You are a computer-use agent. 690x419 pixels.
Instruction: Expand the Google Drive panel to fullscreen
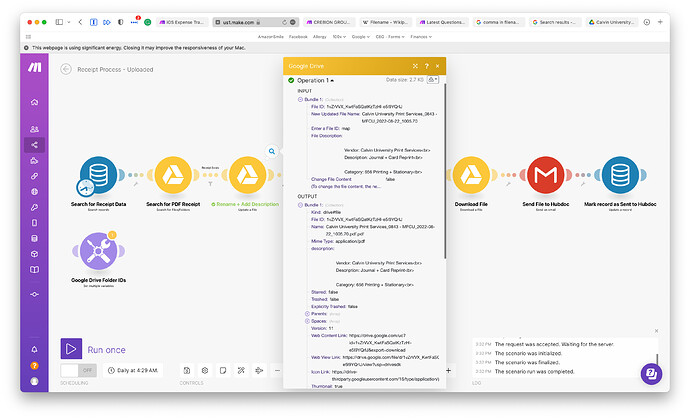pos(415,66)
